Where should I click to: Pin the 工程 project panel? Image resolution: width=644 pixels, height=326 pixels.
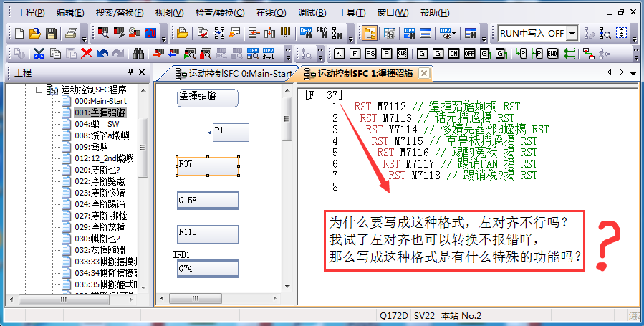coord(130,72)
